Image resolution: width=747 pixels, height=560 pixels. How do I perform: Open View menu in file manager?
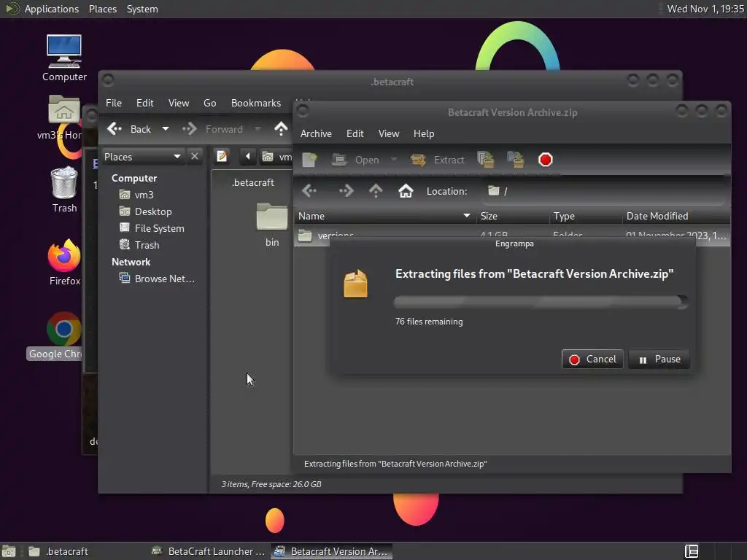(x=179, y=104)
